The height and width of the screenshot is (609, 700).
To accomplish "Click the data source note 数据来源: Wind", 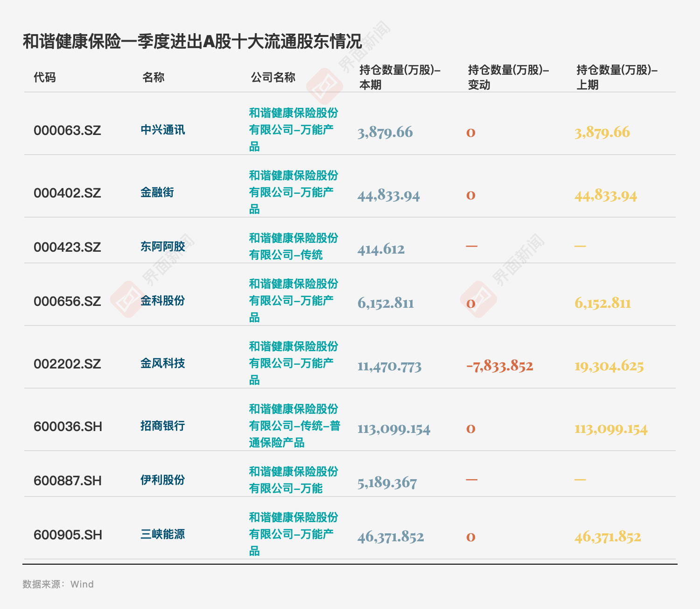I will pos(58,584).
